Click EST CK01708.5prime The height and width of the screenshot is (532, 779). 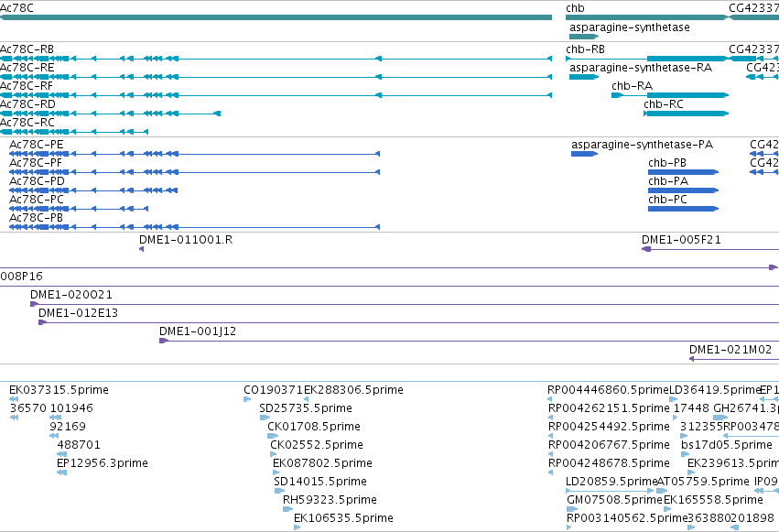[273, 436]
